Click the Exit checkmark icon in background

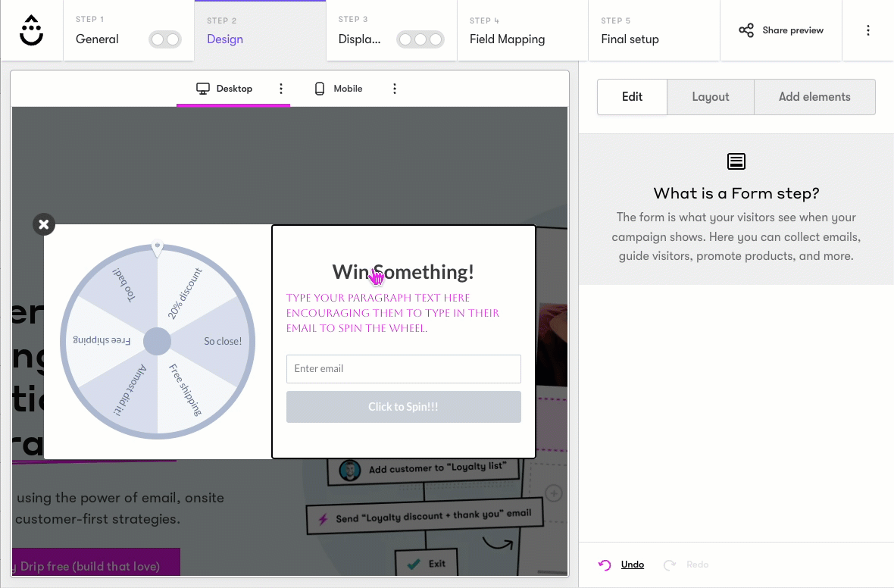[414, 564]
